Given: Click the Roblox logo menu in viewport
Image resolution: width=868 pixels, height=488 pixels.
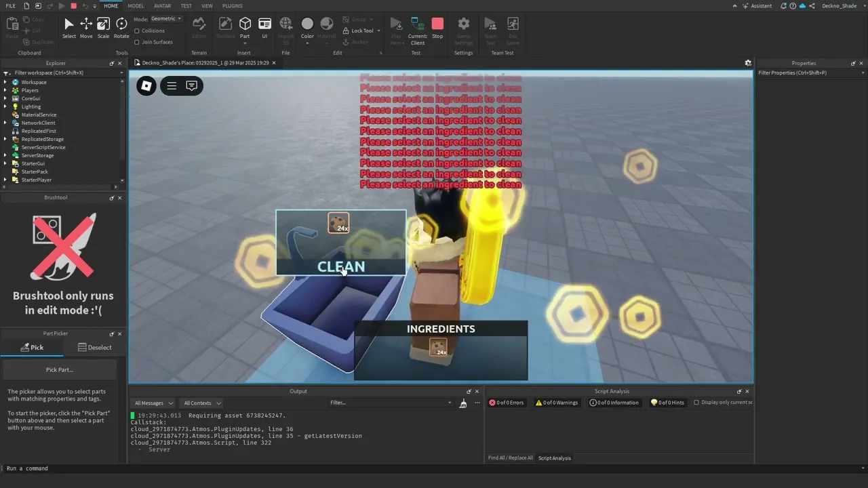Looking at the screenshot, I should tap(146, 85).
